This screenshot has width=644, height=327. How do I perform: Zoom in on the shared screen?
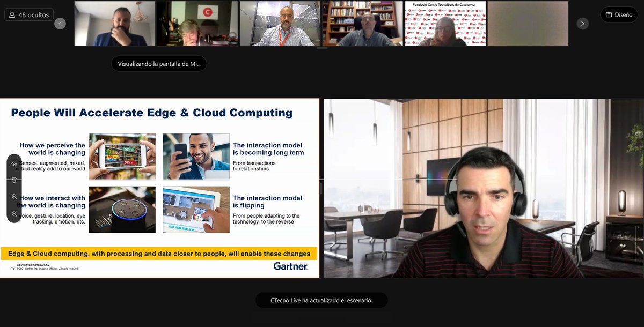click(14, 197)
